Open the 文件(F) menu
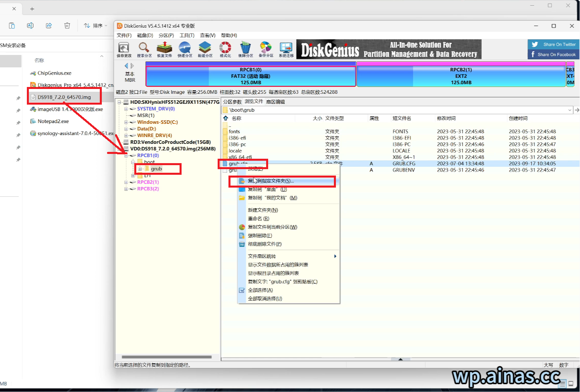 tap(124, 35)
